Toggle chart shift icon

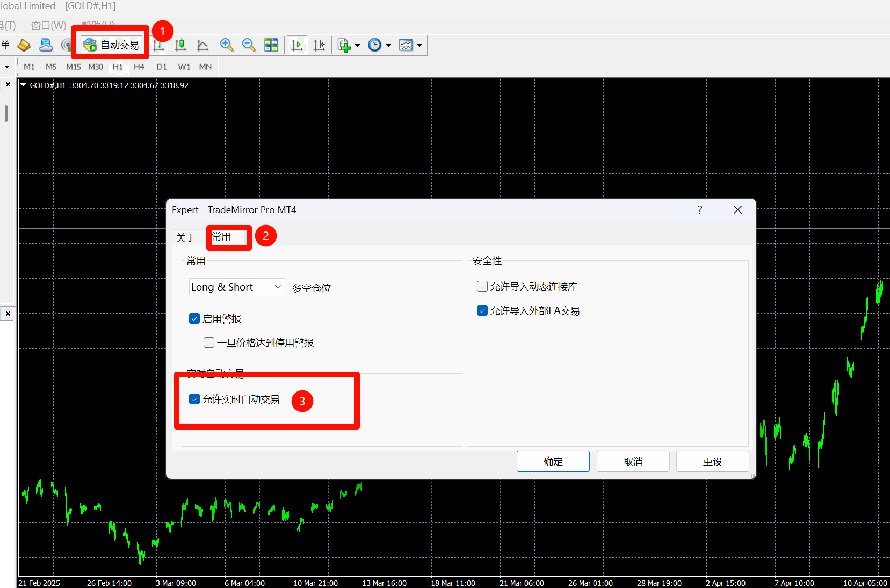tap(319, 45)
